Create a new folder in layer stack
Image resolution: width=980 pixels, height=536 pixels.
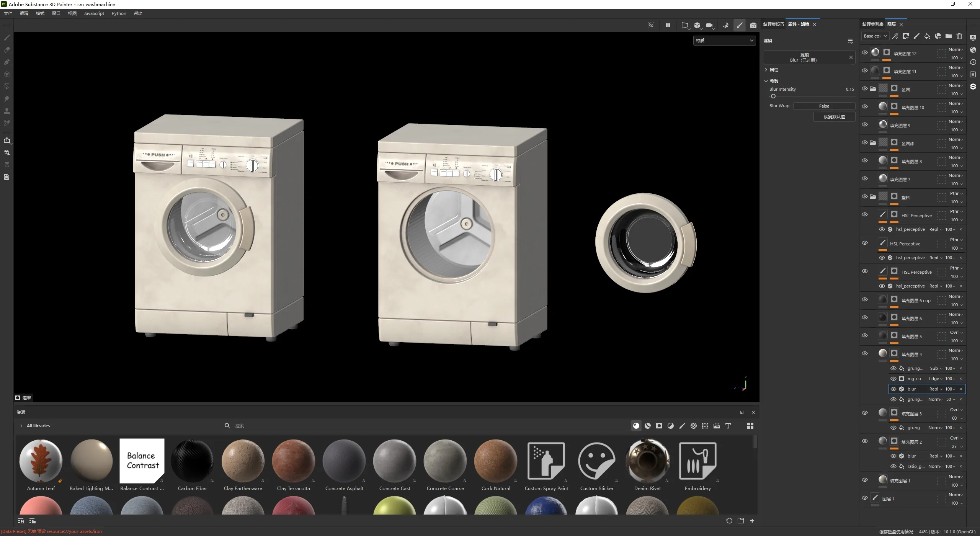tap(949, 36)
